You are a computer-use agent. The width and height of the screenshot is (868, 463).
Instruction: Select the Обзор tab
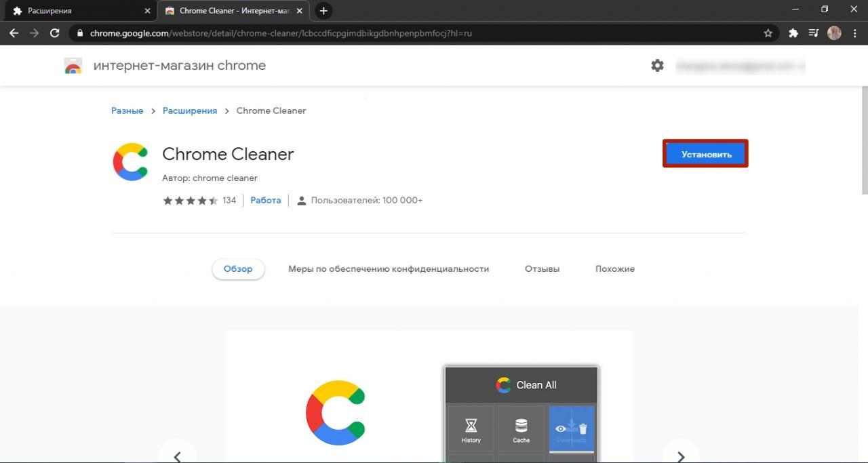238,269
